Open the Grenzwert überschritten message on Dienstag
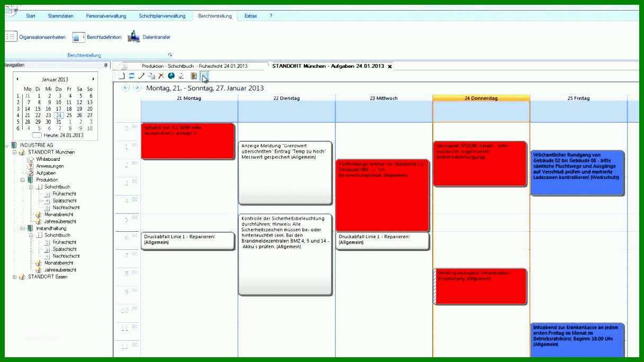This screenshot has width=644, height=362. [285, 173]
